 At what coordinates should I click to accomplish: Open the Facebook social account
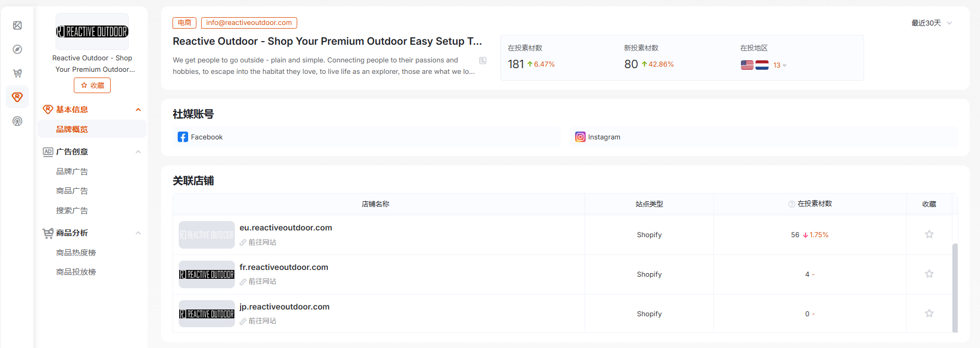[x=201, y=137]
